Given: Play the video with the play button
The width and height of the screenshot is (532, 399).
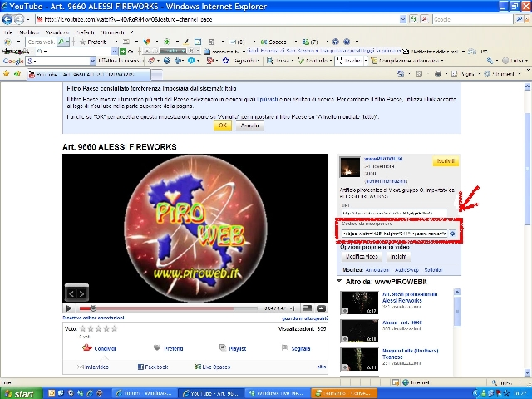Looking at the screenshot, I should point(69,308).
